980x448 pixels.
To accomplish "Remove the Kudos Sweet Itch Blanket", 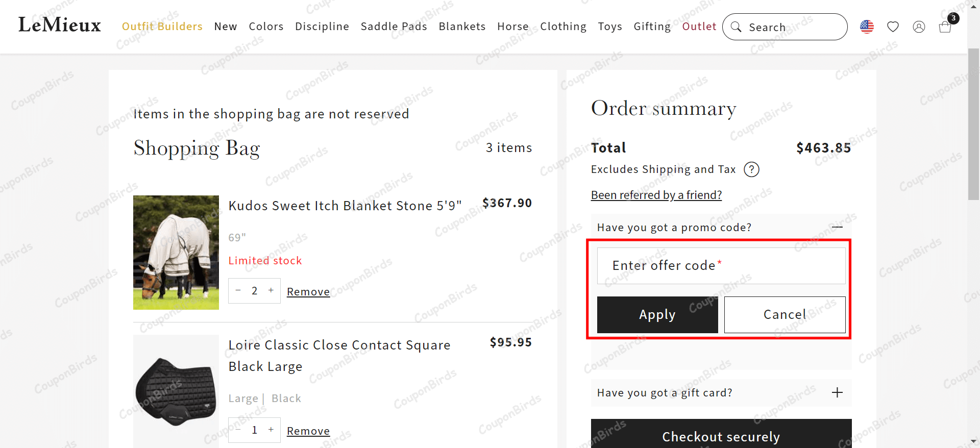I will [x=308, y=291].
